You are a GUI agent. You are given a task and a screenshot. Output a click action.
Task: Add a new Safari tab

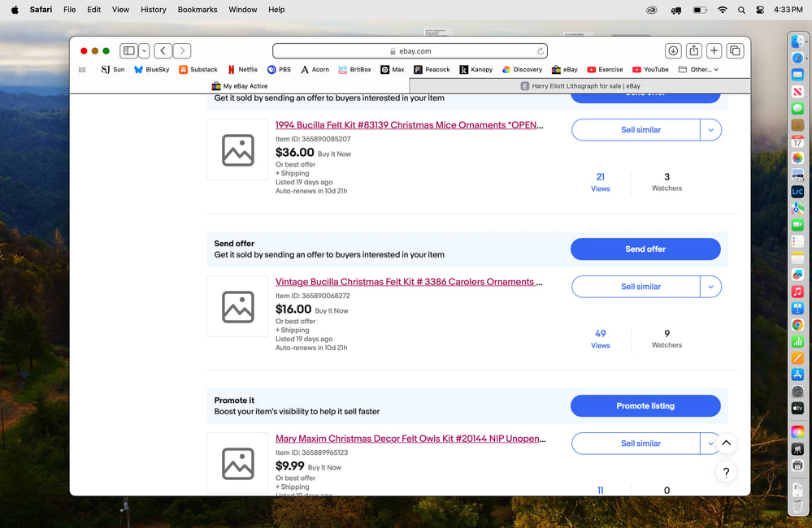pos(714,50)
